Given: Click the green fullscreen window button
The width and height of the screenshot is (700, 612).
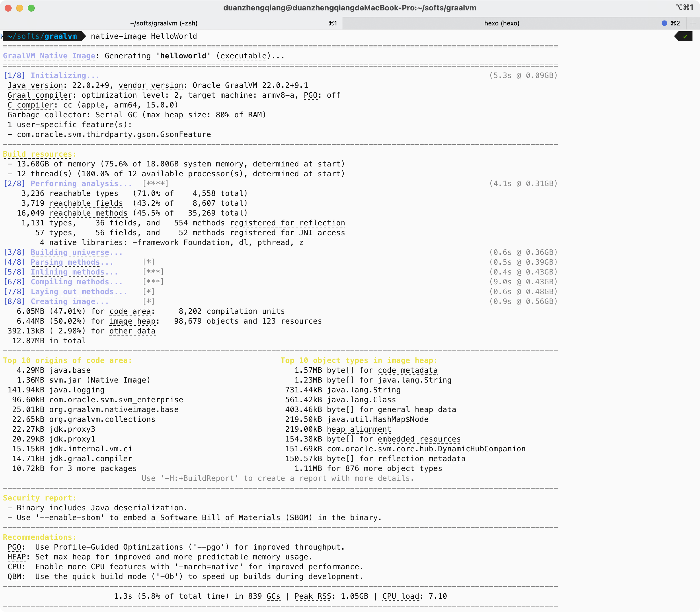Looking at the screenshot, I should pyautogui.click(x=31, y=8).
